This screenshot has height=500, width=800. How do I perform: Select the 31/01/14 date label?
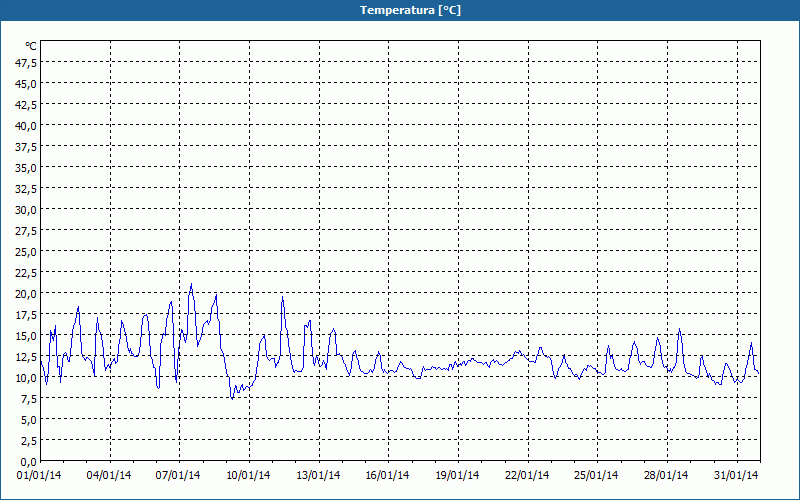736,476
